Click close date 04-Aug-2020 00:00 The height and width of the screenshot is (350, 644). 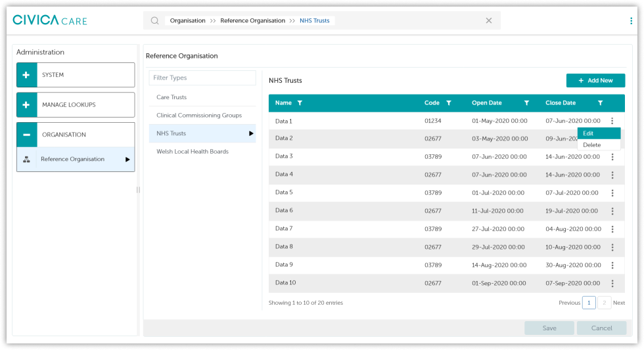(573, 229)
